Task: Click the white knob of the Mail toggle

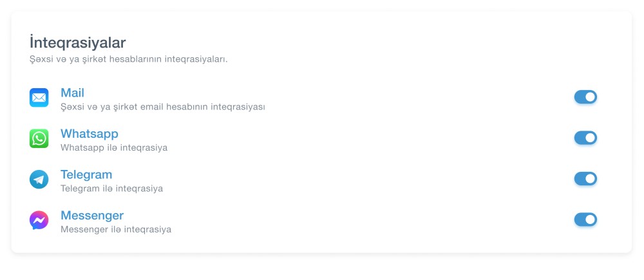Action: [591, 97]
